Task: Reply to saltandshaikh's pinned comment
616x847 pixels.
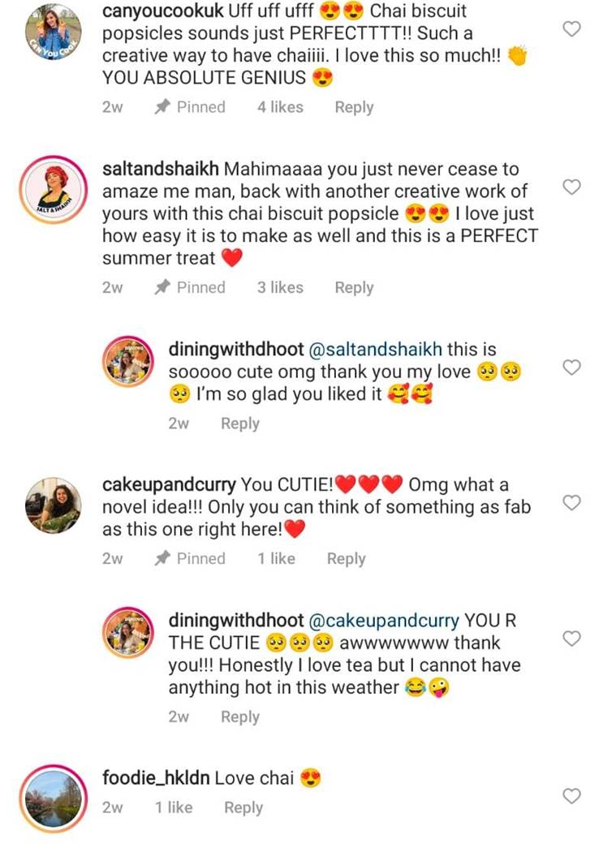Action: pos(354,287)
